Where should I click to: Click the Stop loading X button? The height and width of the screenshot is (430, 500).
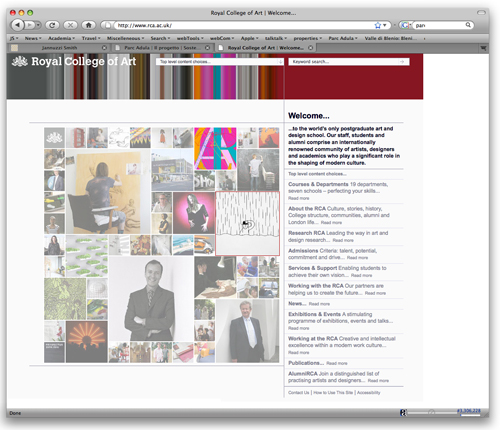click(x=70, y=25)
